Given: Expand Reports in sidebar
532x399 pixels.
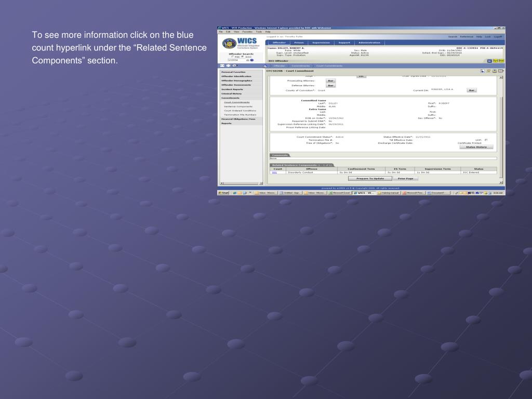Looking at the screenshot, I should 241,123.
